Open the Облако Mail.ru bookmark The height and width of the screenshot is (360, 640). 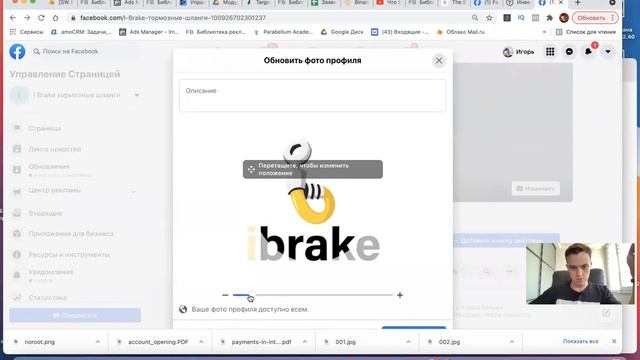(x=460, y=32)
